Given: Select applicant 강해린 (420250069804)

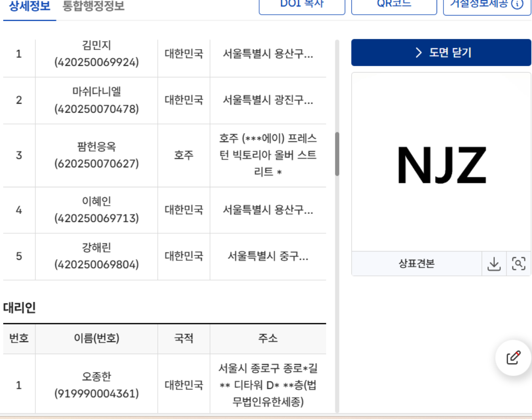Looking at the screenshot, I should click(96, 256).
